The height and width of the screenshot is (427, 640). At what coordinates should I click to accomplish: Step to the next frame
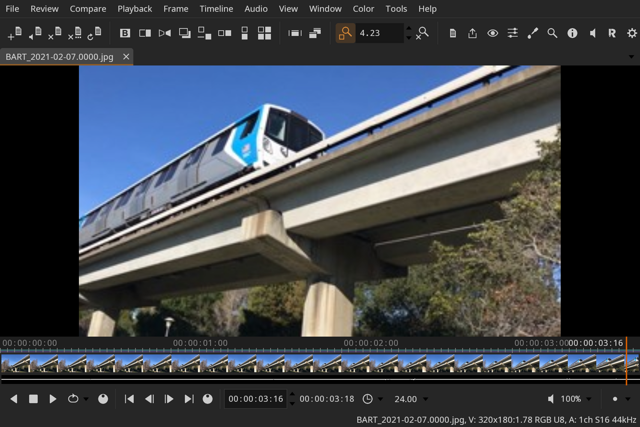pyautogui.click(x=169, y=399)
